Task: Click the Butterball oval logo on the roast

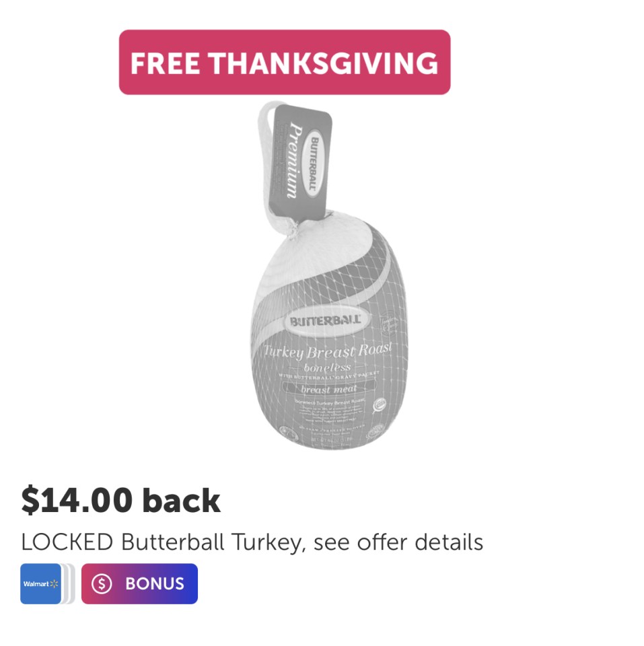Action: pyautogui.click(x=326, y=321)
